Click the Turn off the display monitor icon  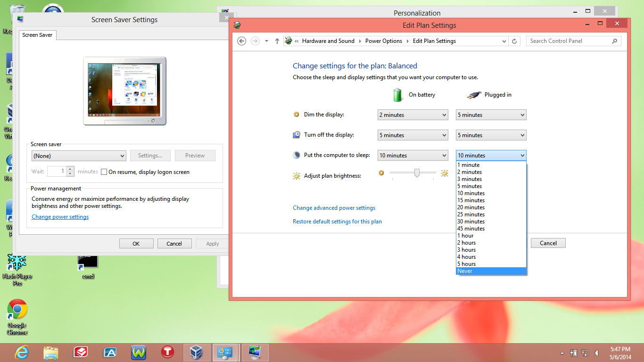[297, 135]
